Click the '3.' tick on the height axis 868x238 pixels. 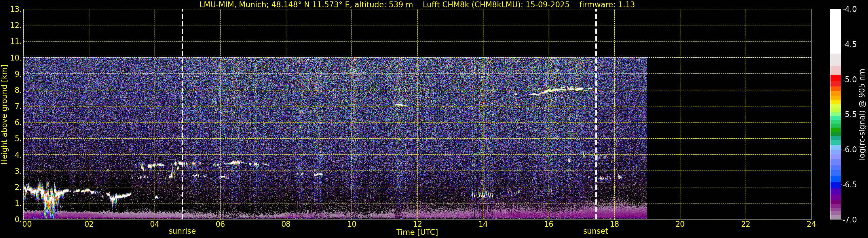(x=18, y=171)
